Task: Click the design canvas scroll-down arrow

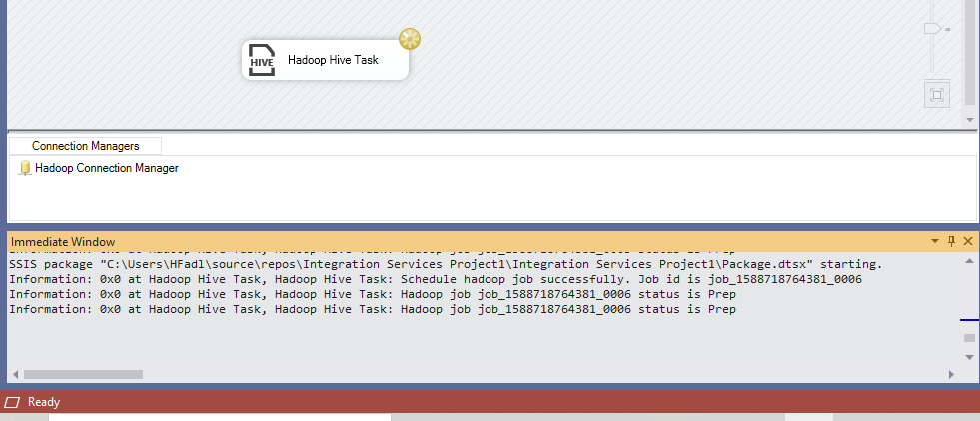Action: click(969, 120)
